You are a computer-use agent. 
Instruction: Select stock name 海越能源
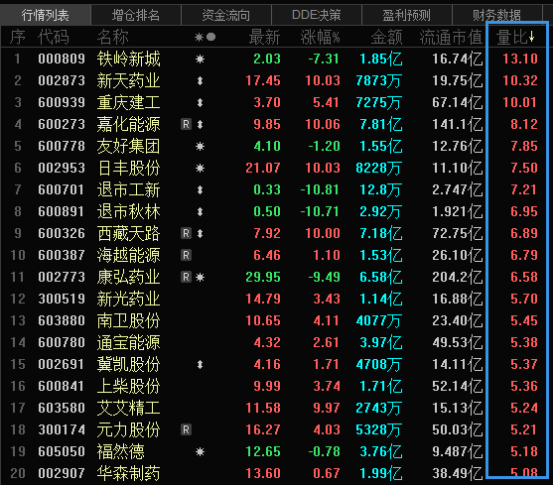tap(129, 255)
